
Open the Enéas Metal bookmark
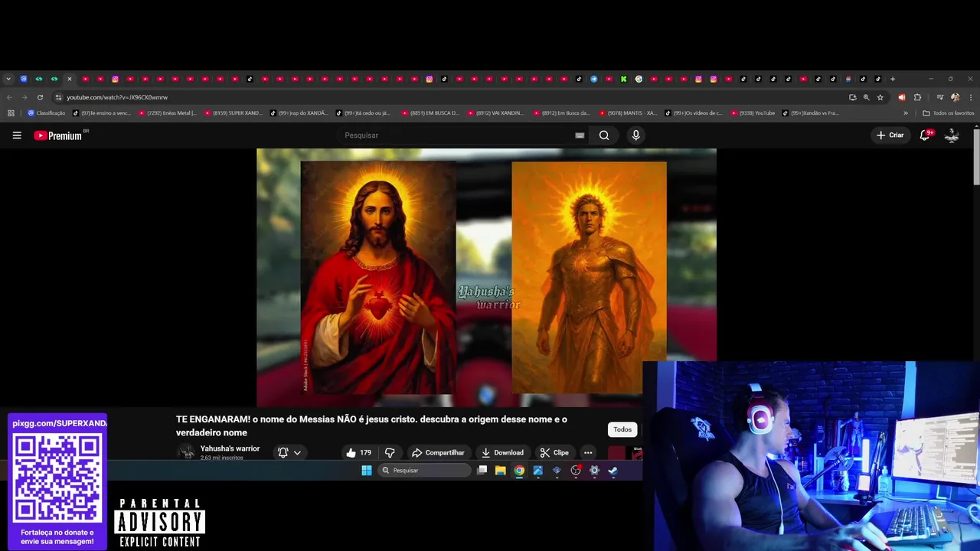pyautogui.click(x=167, y=113)
